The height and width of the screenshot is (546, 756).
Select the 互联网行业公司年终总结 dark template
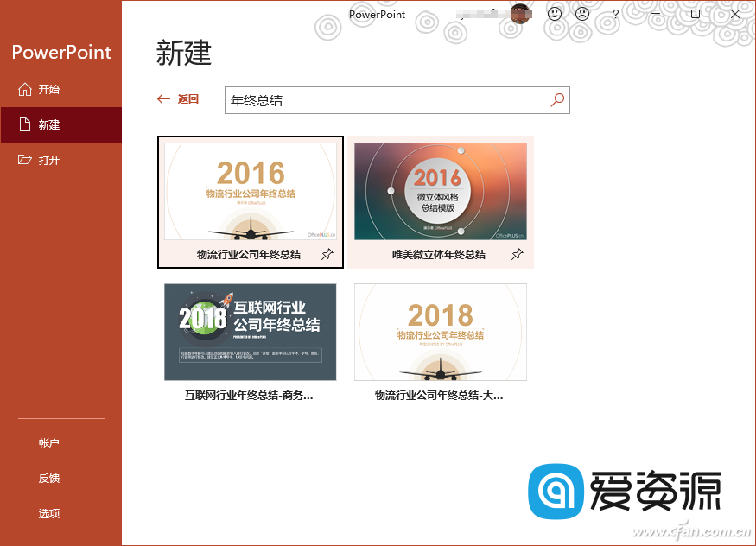251,332
